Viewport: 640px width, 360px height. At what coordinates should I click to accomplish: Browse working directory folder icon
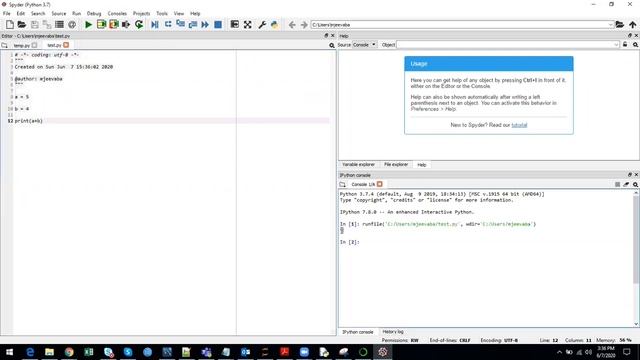tap(620, 24)
